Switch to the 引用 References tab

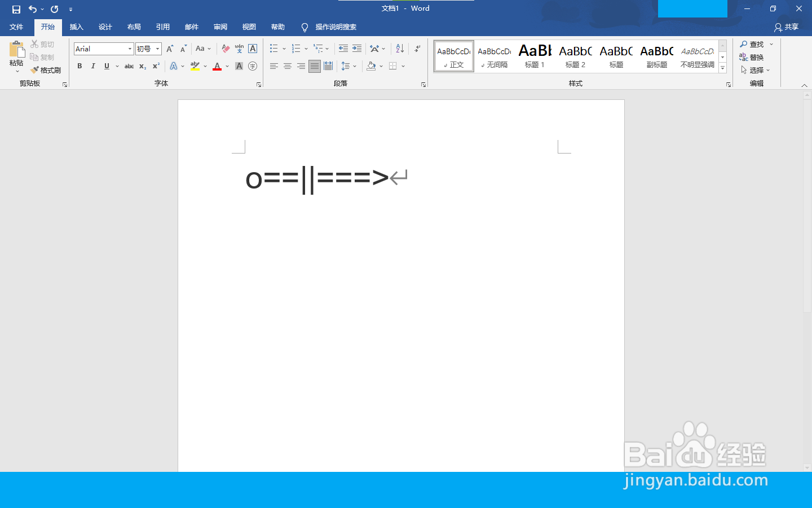click(x=162, y=27)
